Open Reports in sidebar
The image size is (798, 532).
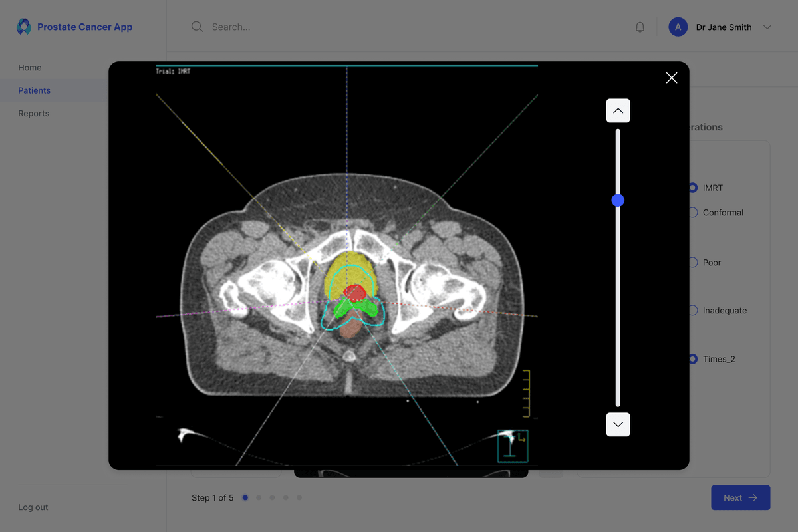point(34,114)
